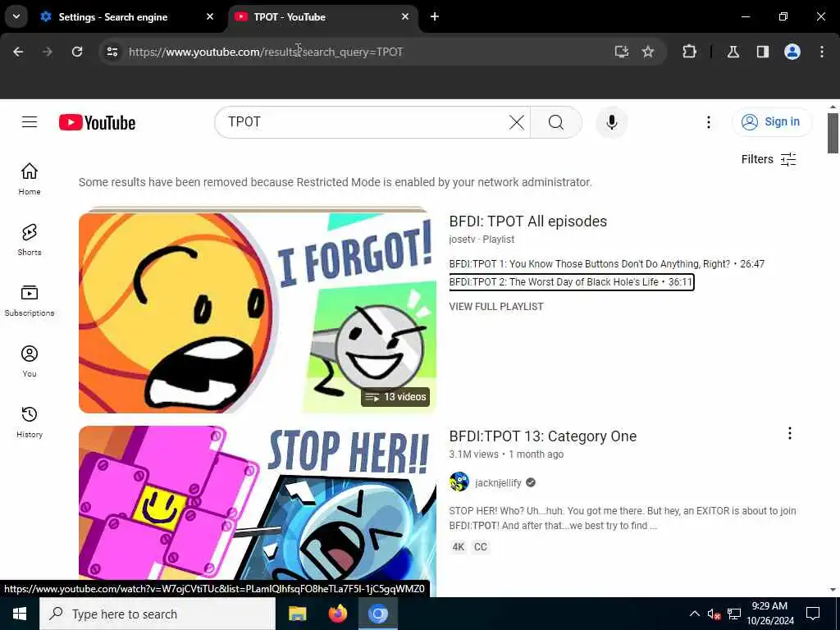Expand the tab search dropdown arrow
This screenshot has height=630, width=840.
click(x=16, y=16)
